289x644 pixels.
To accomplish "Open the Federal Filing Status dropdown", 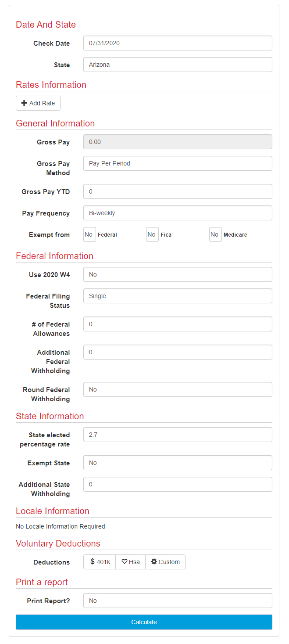I will (x=178, y=296).
